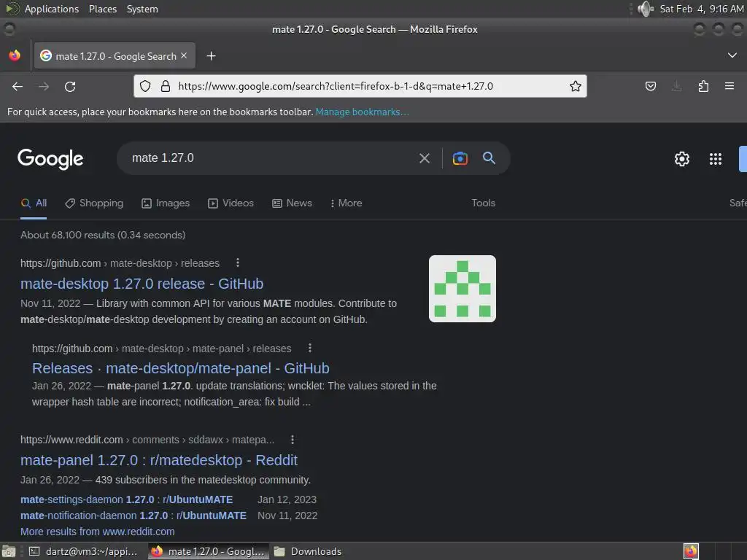This screenshot has height=560, width=747.
Task: Click the clock showing Sat Feb 4
Action: point(701,9)
